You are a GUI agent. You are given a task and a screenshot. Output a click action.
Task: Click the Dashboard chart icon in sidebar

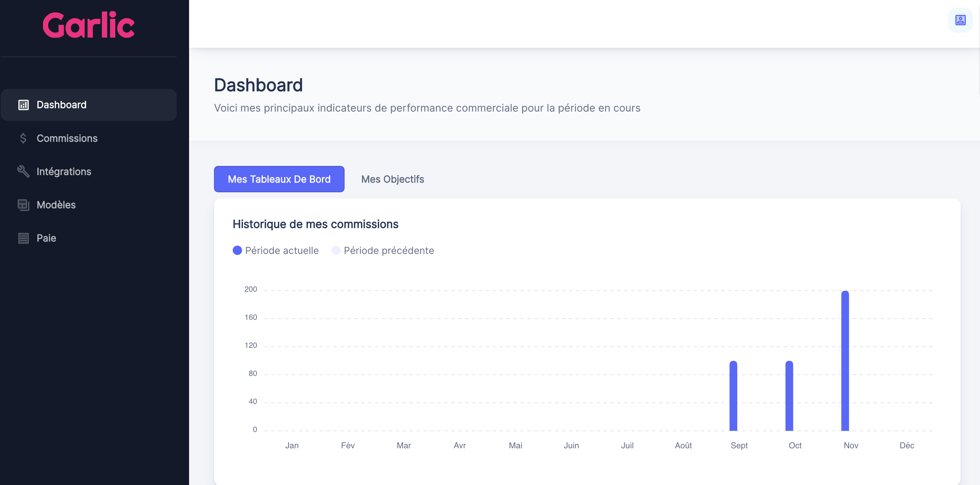coord(24,105)
